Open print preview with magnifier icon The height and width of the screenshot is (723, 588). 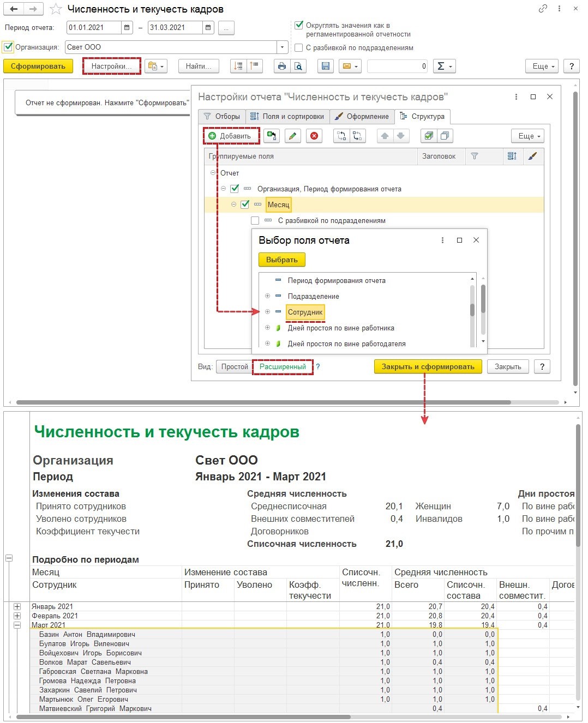click(x=298, y=67)
